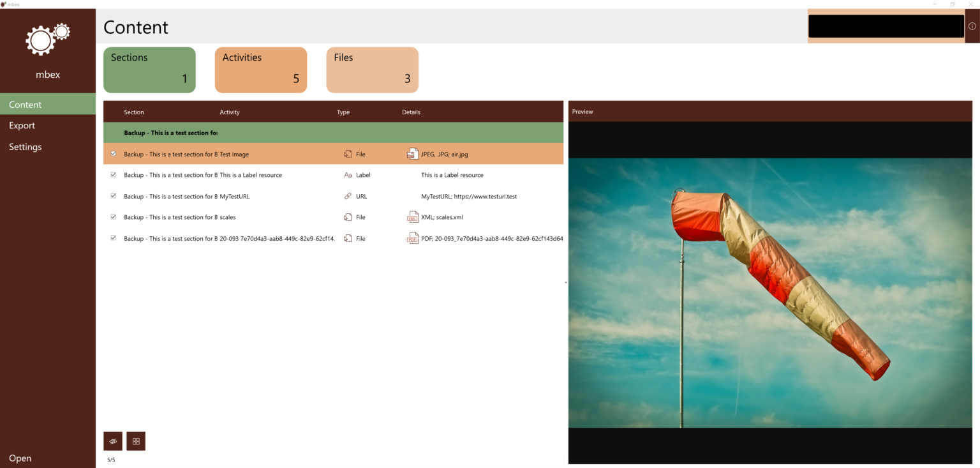This screenshot has height=468, width=980.
Task: Uncheck the Test Image row checkbox
Action: 114,154
